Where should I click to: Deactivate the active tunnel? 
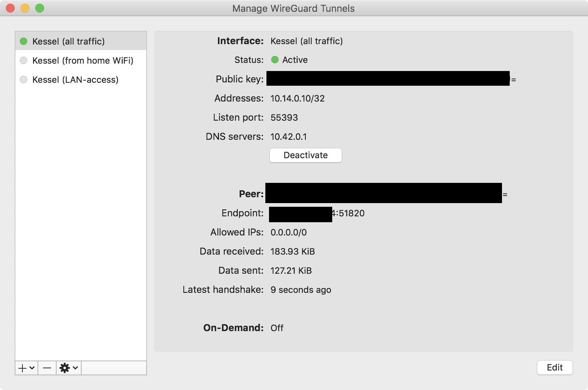pos(306,155)
